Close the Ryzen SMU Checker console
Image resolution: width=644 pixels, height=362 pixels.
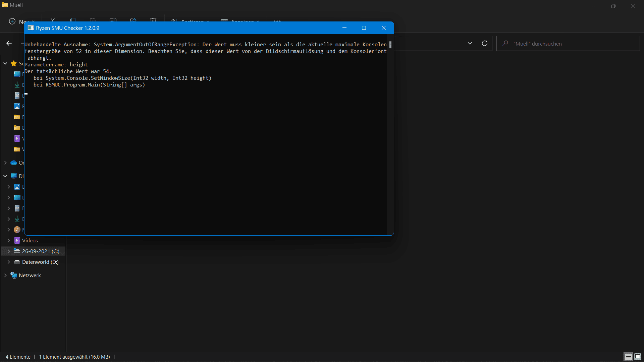click(x=384, y=28)
